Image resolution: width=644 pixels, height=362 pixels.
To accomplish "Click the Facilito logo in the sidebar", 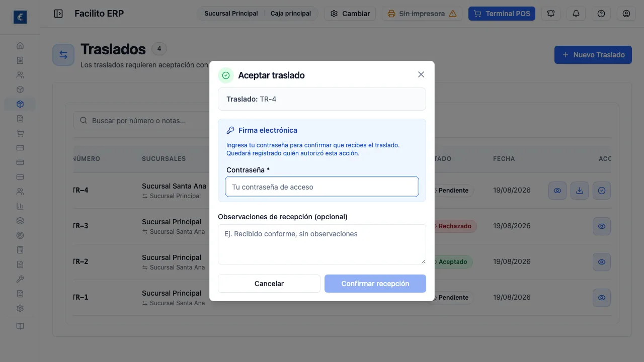I will click(20, 17).
